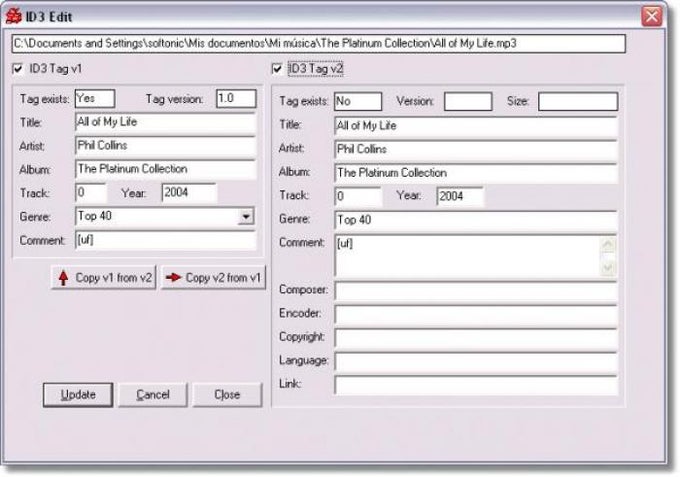The height and width of the screenshot is (477, 680).
Task: Open the v1 Genre dropdown arrow
Action: pyautogui.click(x=246, y=216)
